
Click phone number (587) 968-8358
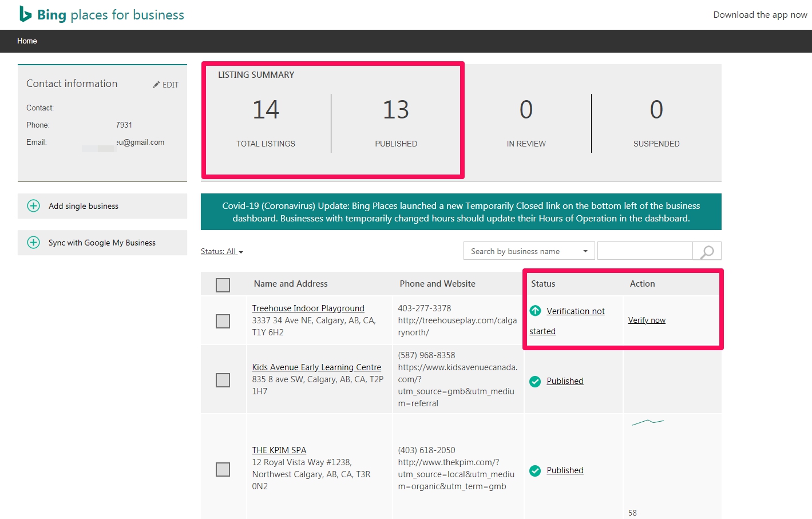point(427,355)
